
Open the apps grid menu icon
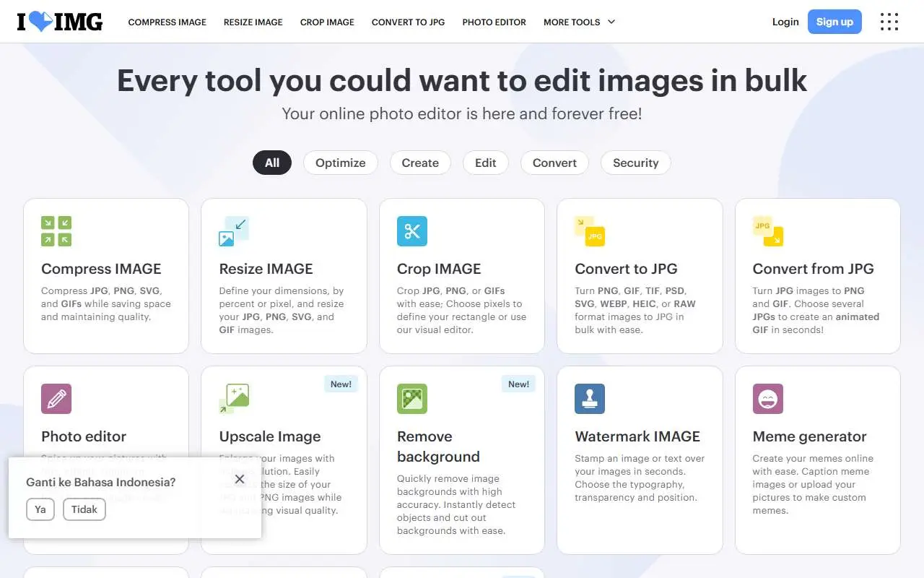point(889,22)
